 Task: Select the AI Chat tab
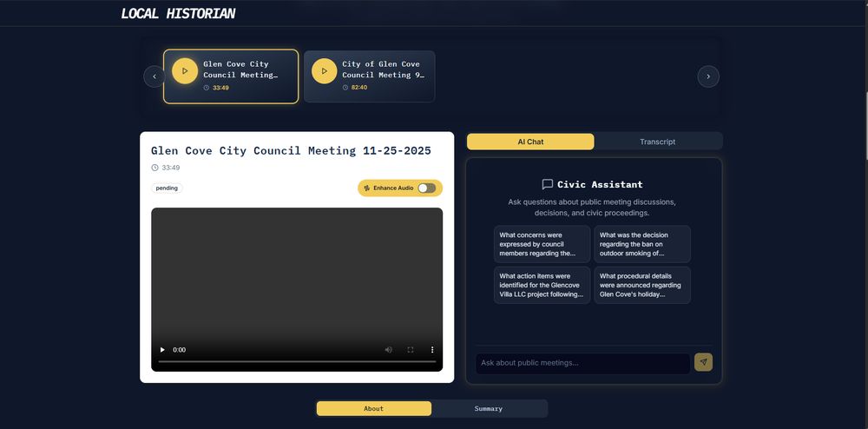530,142
